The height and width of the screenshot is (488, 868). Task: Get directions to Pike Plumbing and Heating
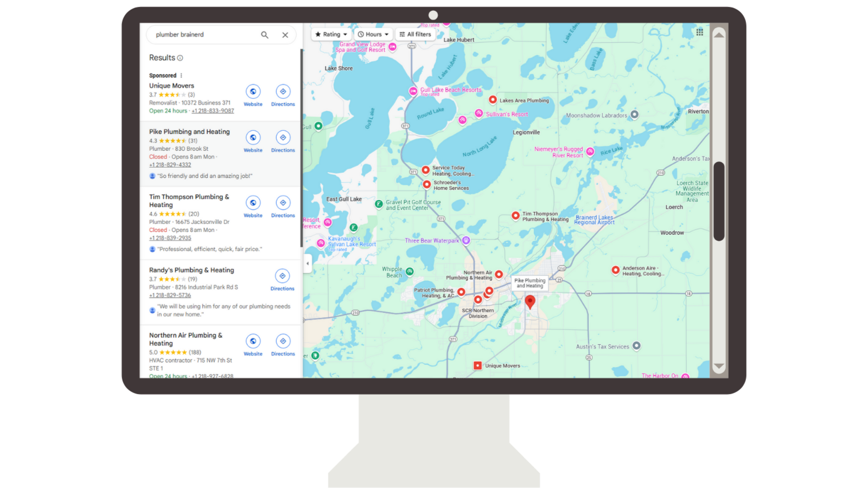(x=283, y=138)
